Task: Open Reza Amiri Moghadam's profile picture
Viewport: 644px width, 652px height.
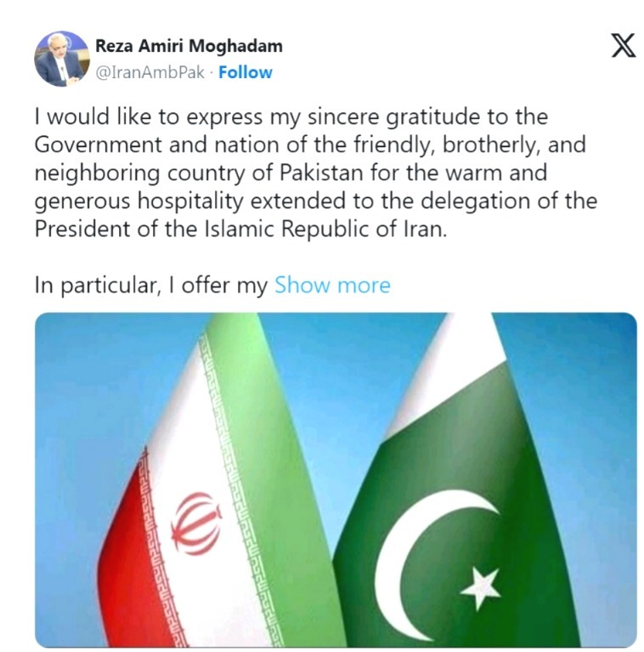Action: [61, 59]
